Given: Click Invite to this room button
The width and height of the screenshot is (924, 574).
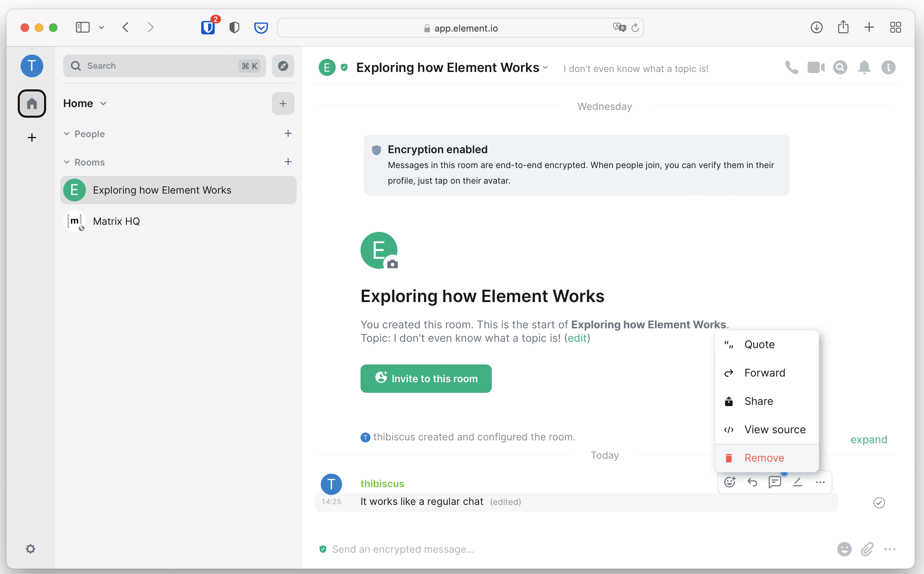Looking at the screenshot, I should (x=426, y=379).
